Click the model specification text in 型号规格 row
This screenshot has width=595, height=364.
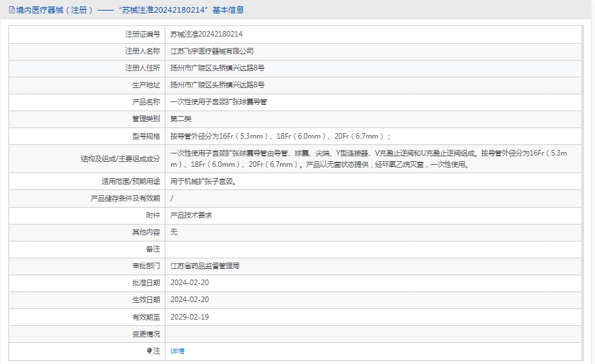(280, 136)
